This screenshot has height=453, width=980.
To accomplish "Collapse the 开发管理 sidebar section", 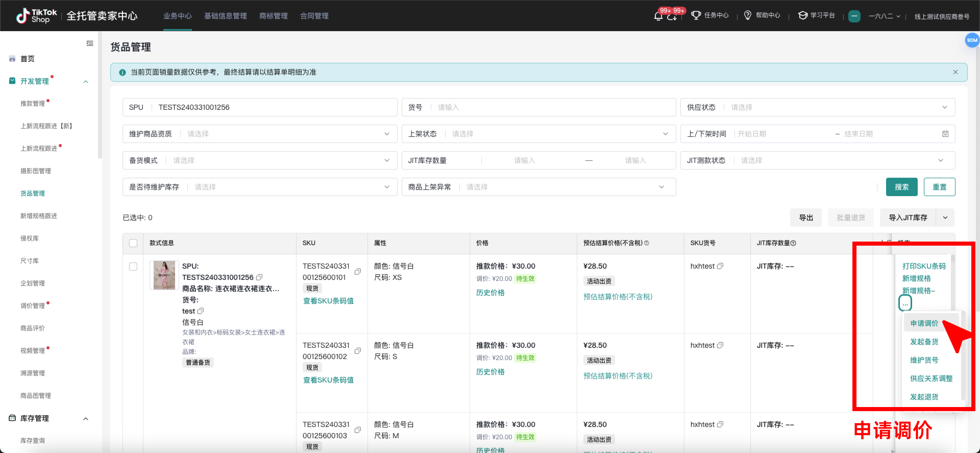I will 85,81.
